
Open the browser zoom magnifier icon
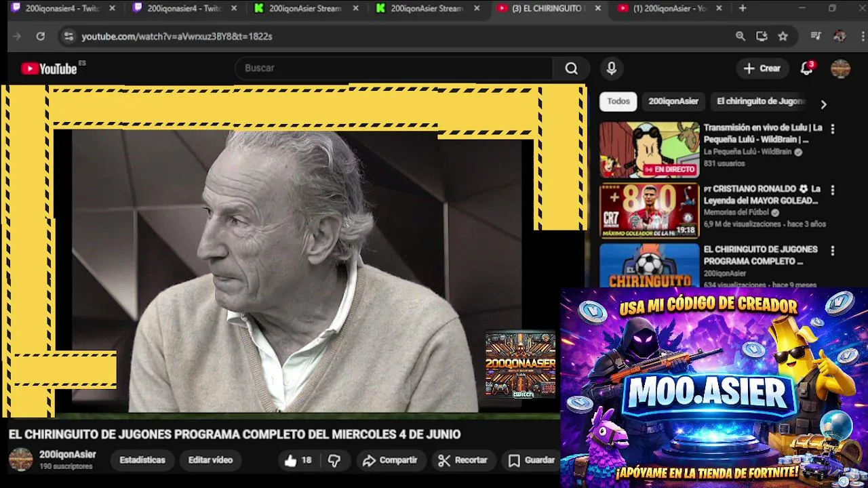(x=741, y=36)
